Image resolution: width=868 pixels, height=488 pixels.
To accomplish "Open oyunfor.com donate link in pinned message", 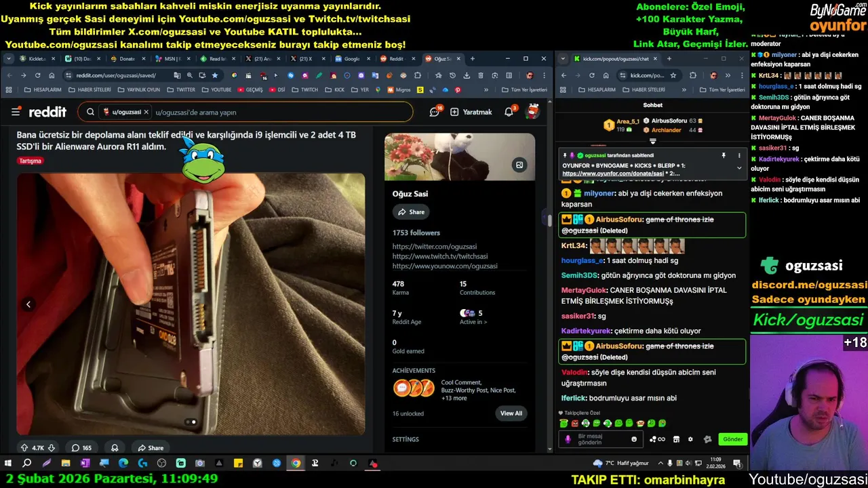I will click(612, 174).
